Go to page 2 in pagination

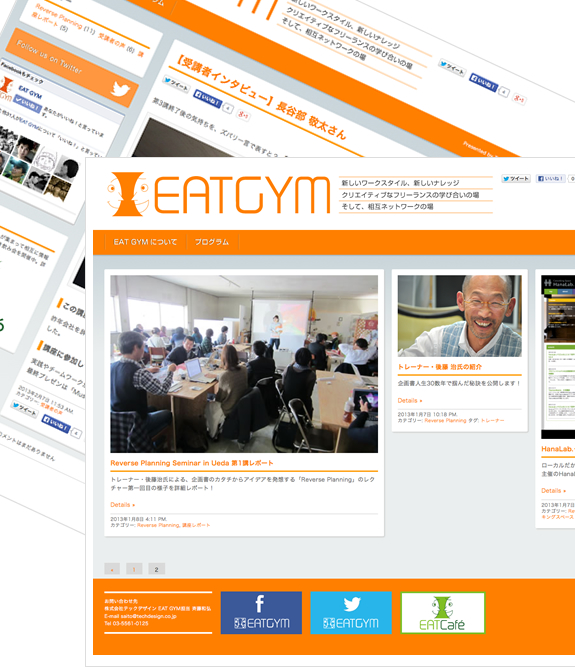click(x=156, y=569)
